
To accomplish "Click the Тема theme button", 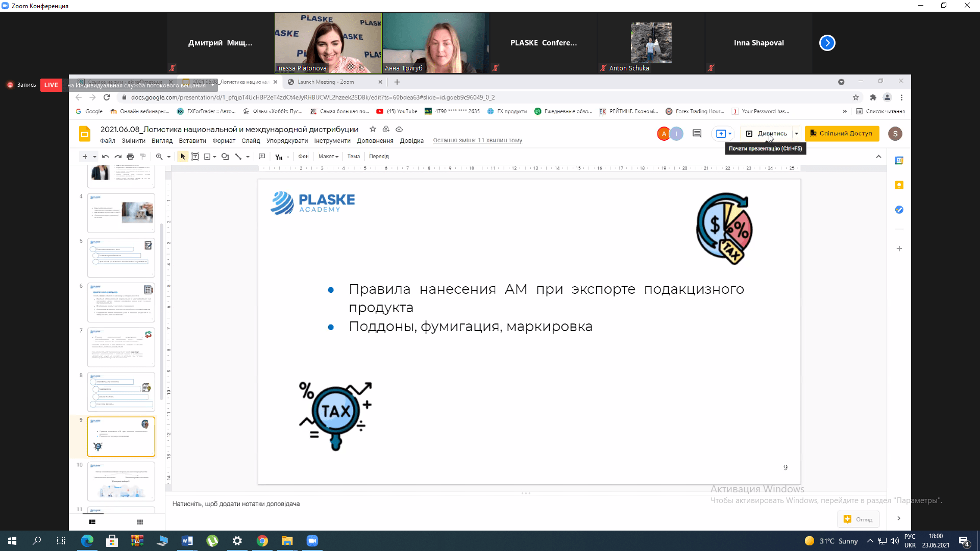I will 354,157.
